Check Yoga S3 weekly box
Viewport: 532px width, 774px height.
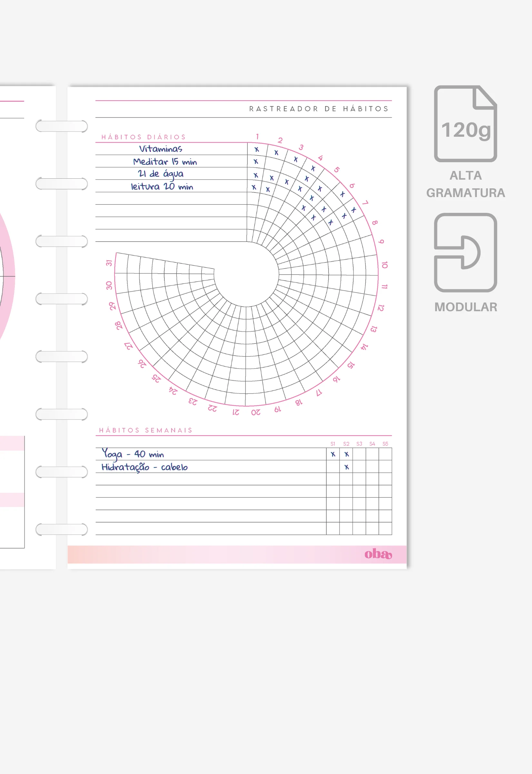click(359, 454)
